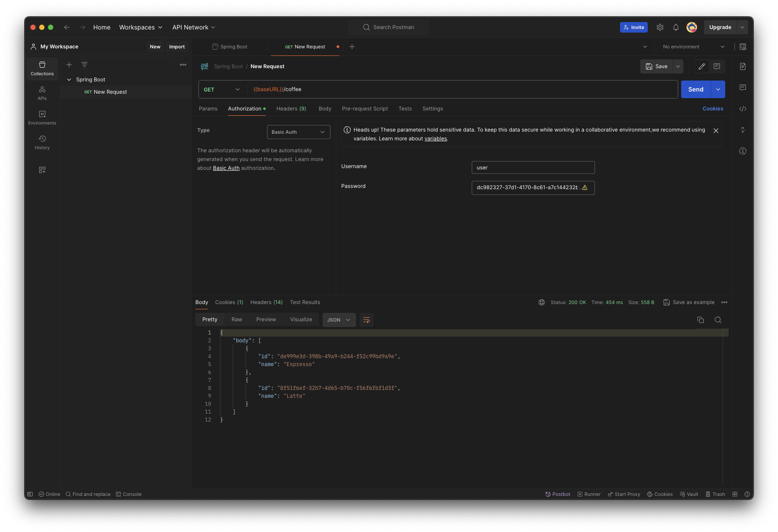Toggle line wrap in response viewer

(x=367, y=320)
